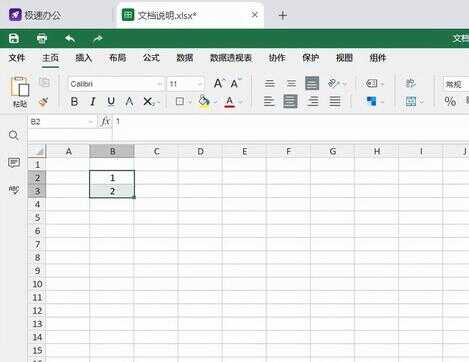Switch to the 公式 tab
The image size is (469, 362).
151,58
